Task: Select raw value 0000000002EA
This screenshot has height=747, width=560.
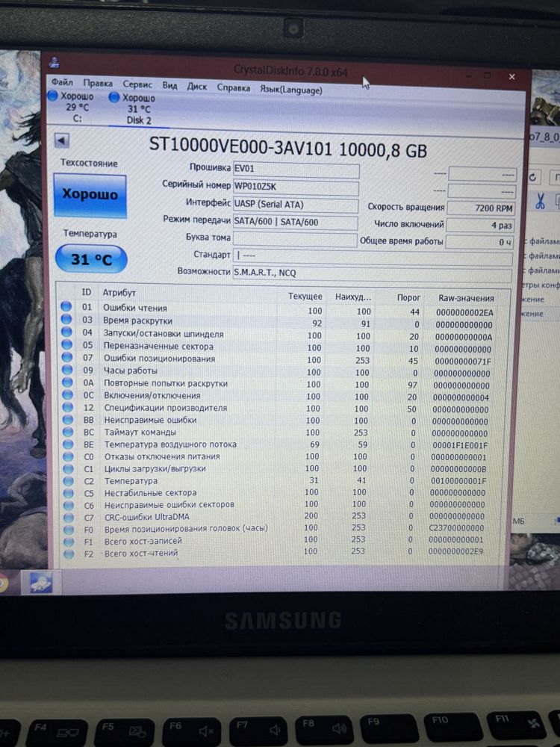Action: (x=464, y=313)
